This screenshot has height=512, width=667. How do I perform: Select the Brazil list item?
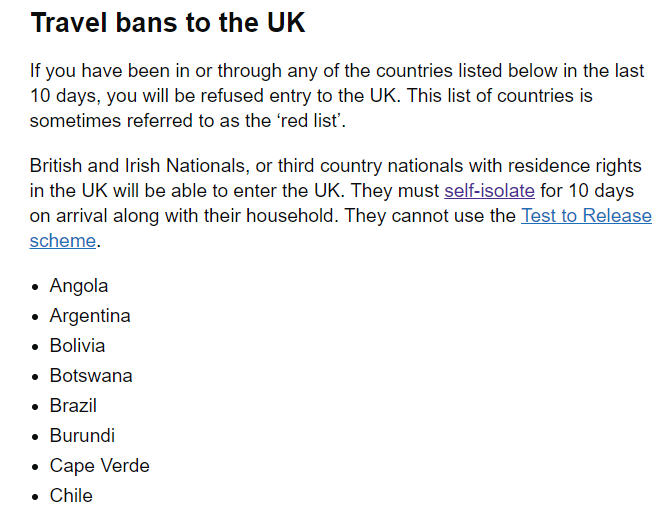pos(73,406)
